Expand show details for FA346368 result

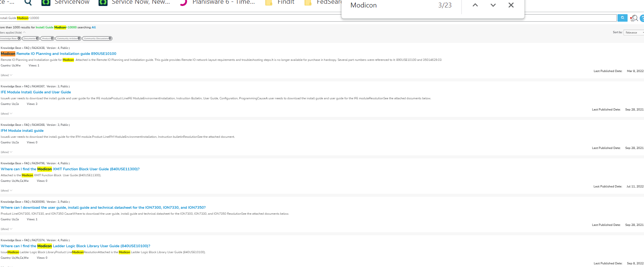click(6, 152)
